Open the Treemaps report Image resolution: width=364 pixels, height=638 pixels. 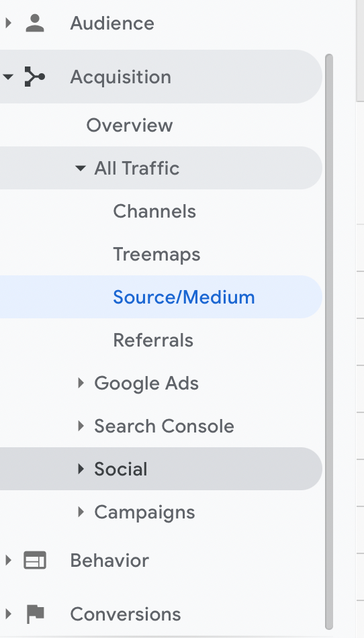click(x=156, y=255)
